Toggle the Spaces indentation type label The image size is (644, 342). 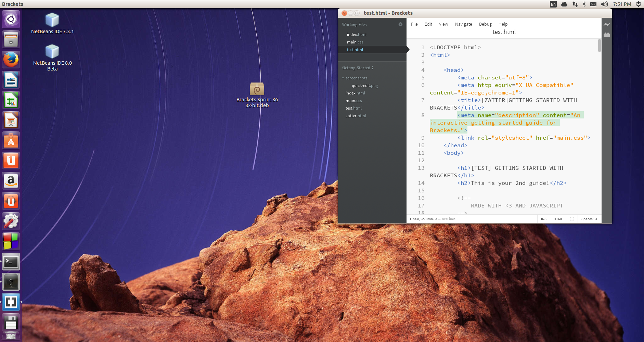587,219
